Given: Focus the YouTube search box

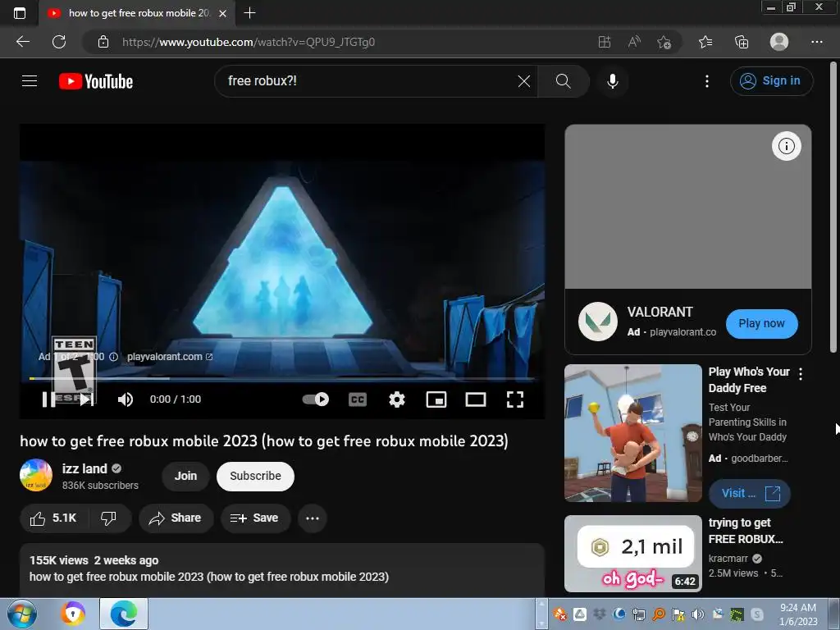Looking at the screenshot, I should [370, 81].
